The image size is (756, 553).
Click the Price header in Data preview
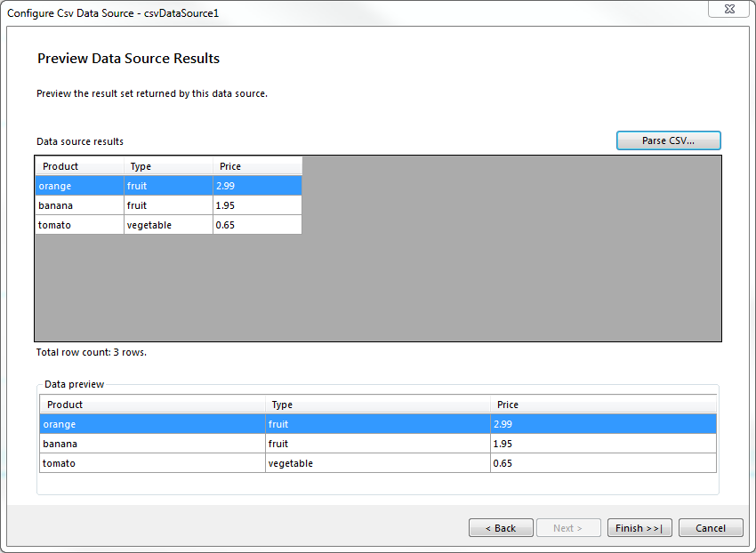(x=507, y=405)
